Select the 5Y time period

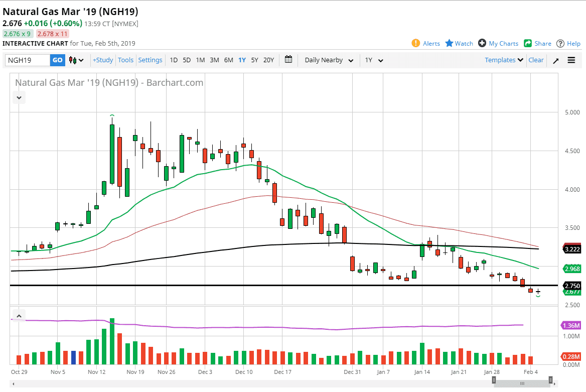254,60
